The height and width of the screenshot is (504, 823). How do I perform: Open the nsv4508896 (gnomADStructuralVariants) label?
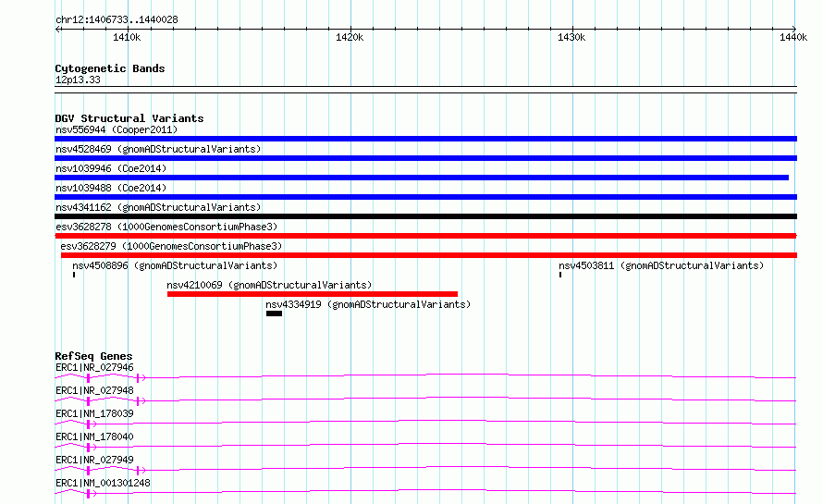tap(175, 265)
